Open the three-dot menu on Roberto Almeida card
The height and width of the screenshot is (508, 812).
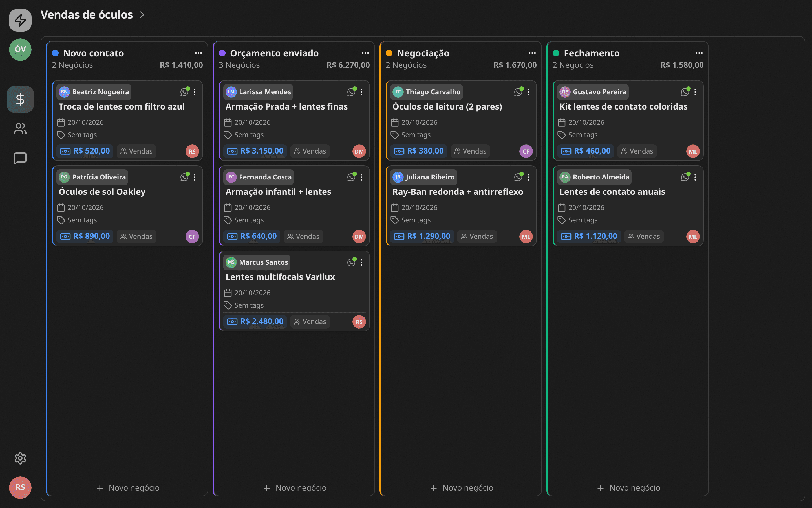pos(695,177)
